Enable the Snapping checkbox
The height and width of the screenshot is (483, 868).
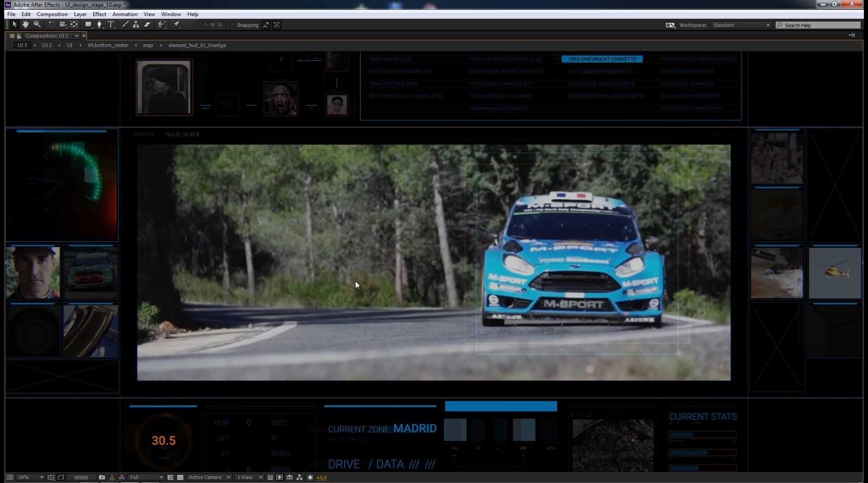point(233,25)
